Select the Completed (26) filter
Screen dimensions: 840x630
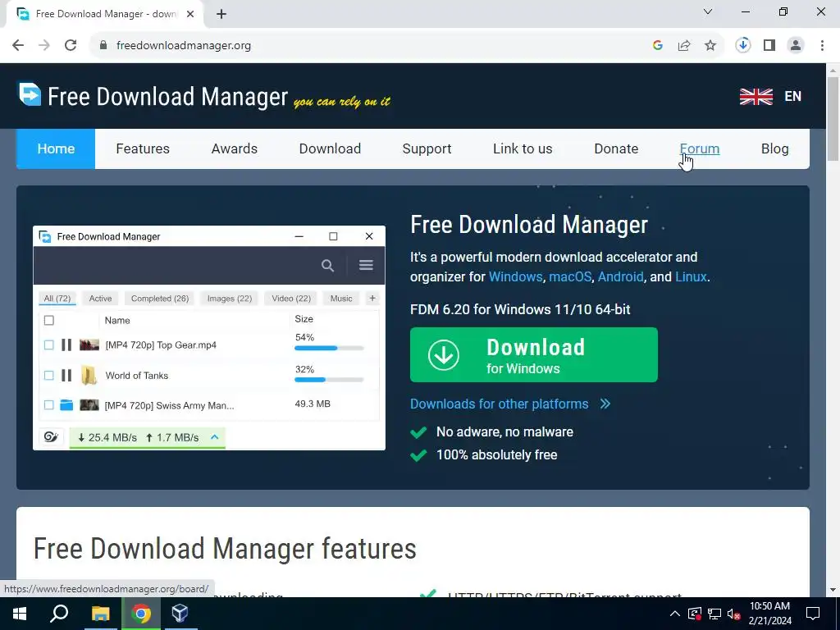point(160,299)
